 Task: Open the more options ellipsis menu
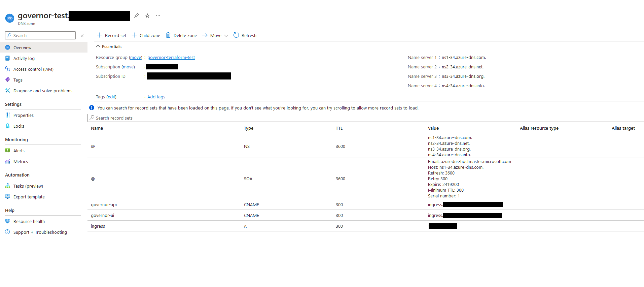158,15
